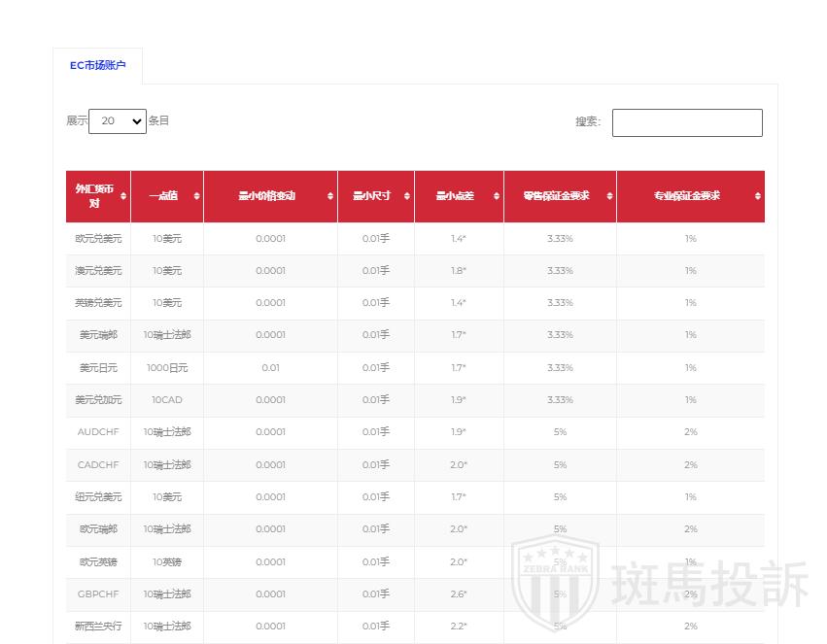
Task: Select the 澳元兑美元 currency pair cell
Action: coord(98,271)
